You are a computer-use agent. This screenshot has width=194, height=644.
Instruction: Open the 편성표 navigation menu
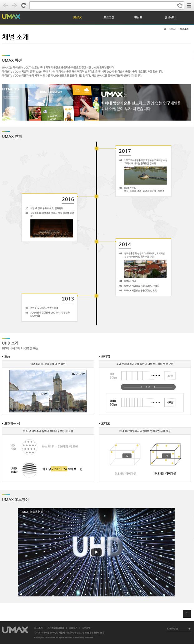coord(138,18)
